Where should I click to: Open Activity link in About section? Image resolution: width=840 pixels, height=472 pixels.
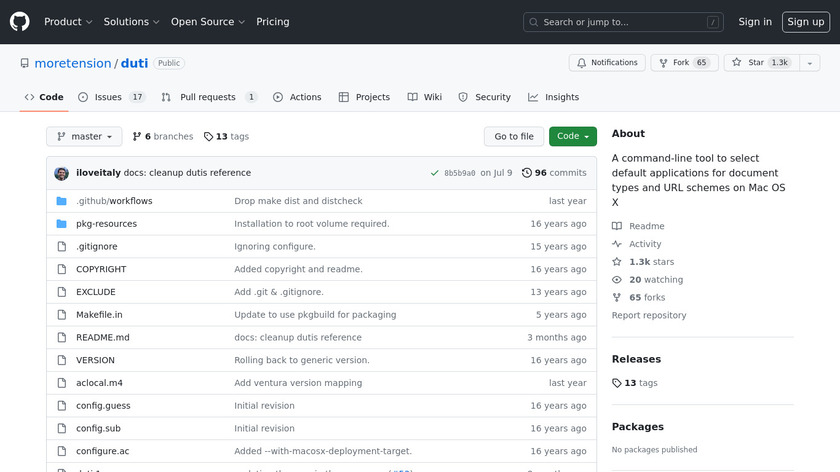point(636,244)
